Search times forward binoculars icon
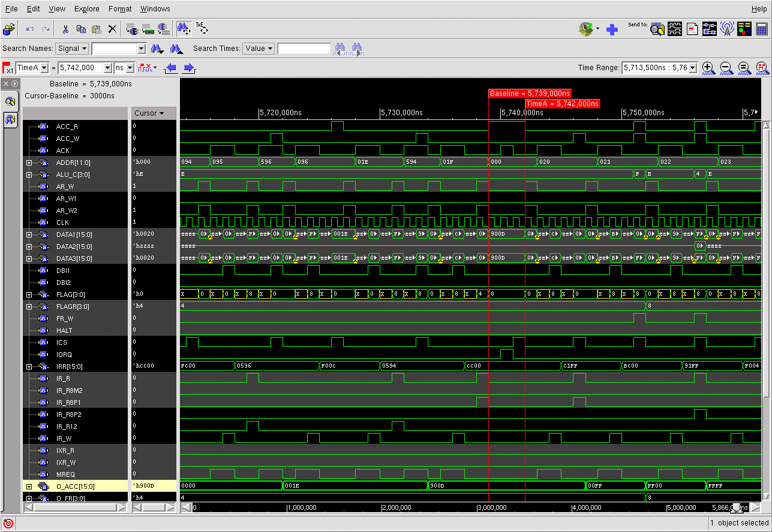 point(357,49)
